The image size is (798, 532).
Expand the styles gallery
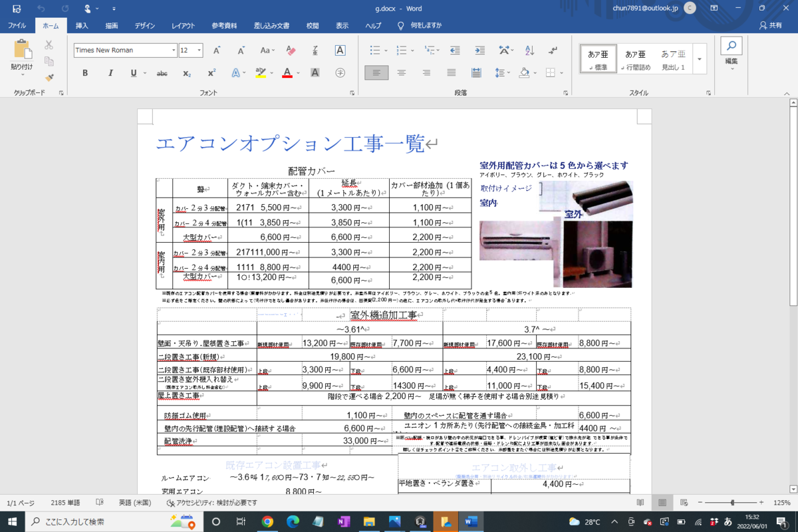pyautogui.click(x=700, y=59)
